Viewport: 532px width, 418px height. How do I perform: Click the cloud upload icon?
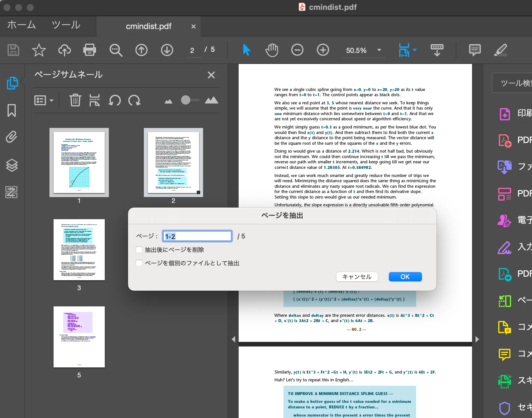64,50
